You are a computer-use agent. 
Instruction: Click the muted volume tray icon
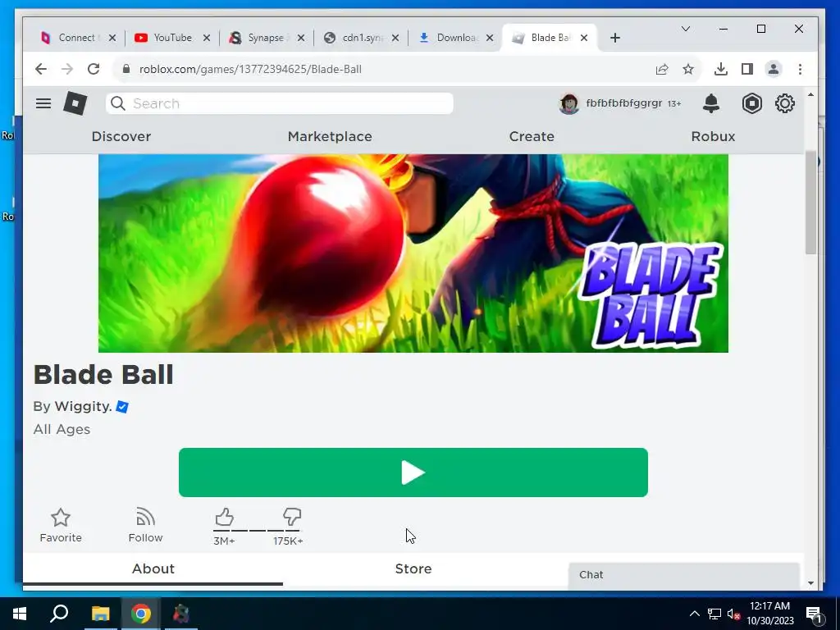733,614
